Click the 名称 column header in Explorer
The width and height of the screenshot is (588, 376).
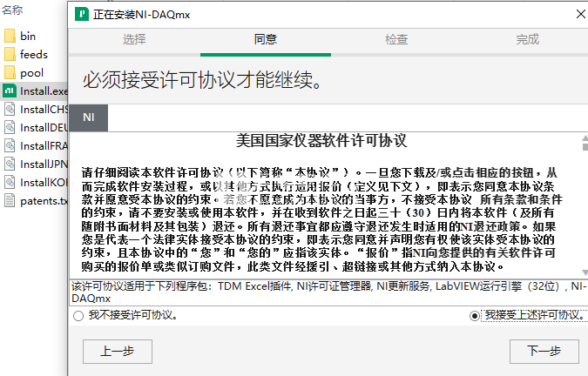point(12,10)
